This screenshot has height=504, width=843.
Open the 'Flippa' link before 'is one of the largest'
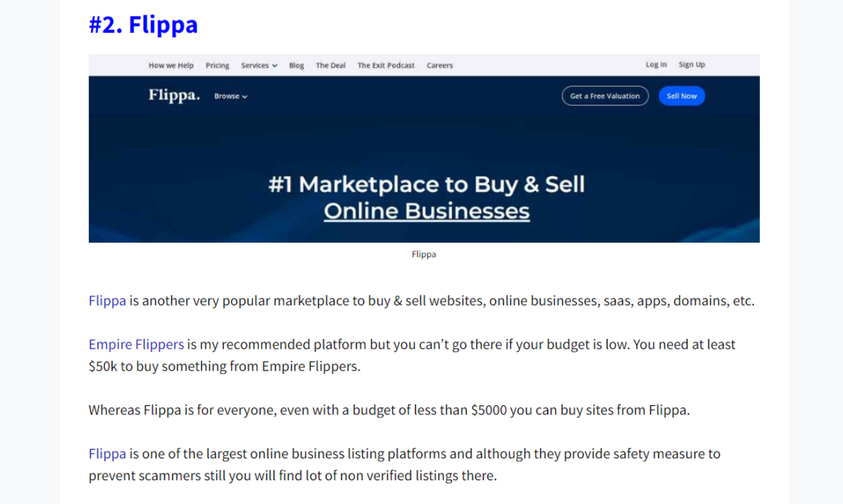point(107,454)
